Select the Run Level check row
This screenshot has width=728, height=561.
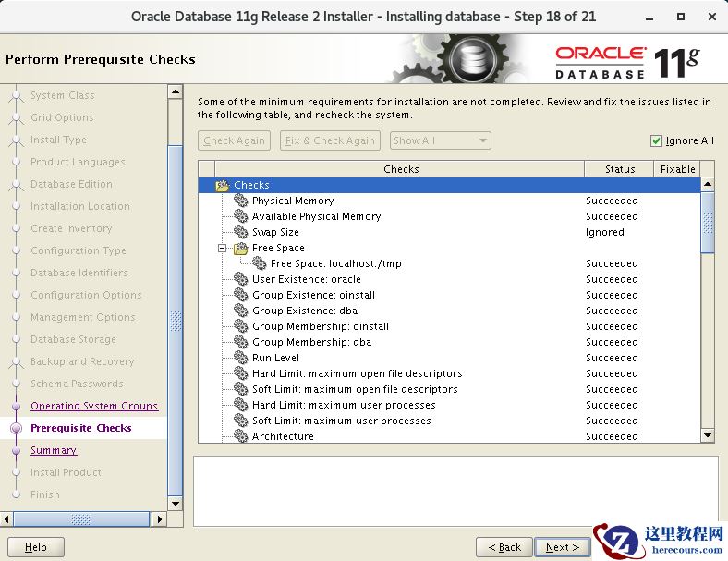[x=449, y=358]
